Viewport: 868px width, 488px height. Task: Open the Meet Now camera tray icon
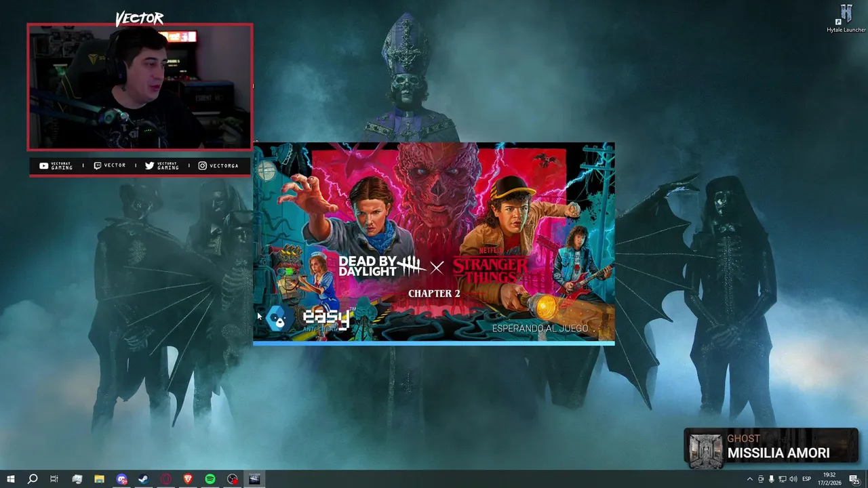(x=760, y=479)
